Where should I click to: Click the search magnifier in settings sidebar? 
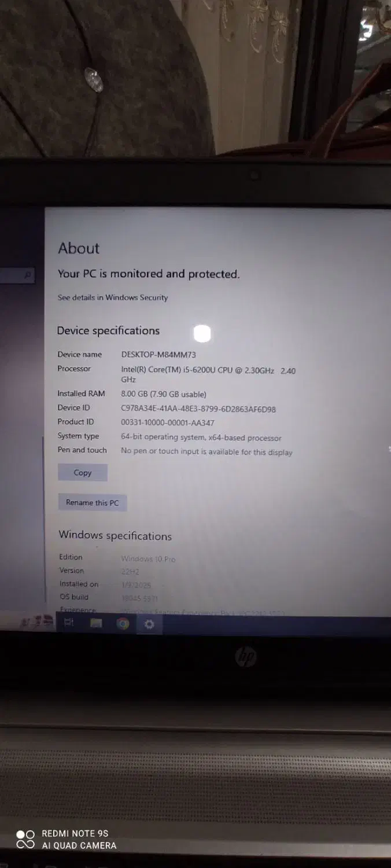pos(27,276)
